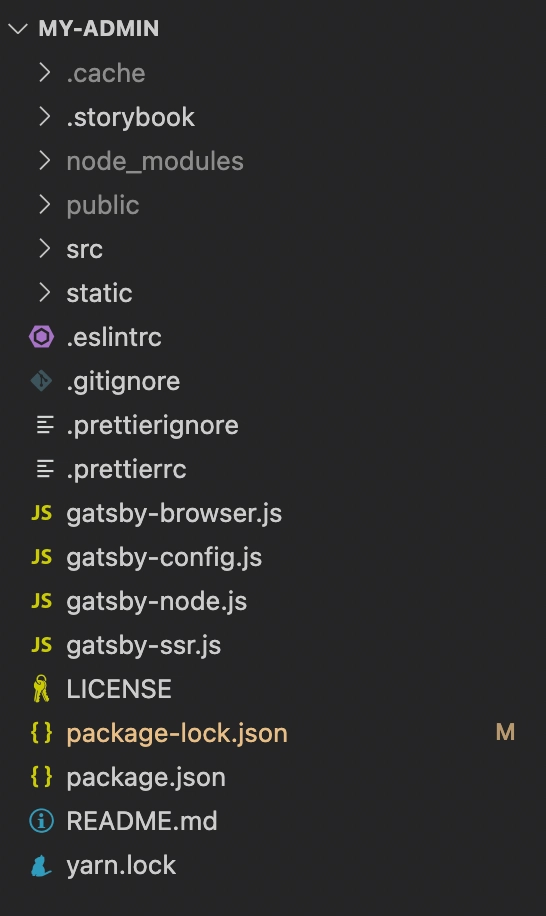Viewport: 546px width, 916px height.
Task: Click the braces icon beside package-lock.json
Action: click(41, 733)
